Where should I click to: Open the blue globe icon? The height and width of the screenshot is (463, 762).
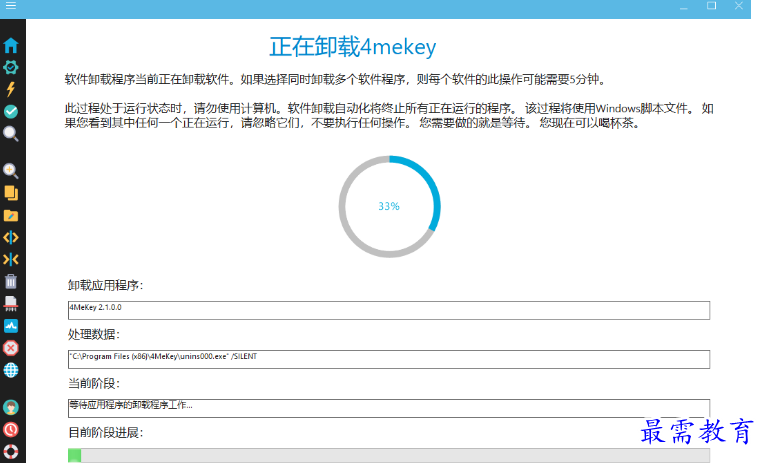tap(11, 370)
